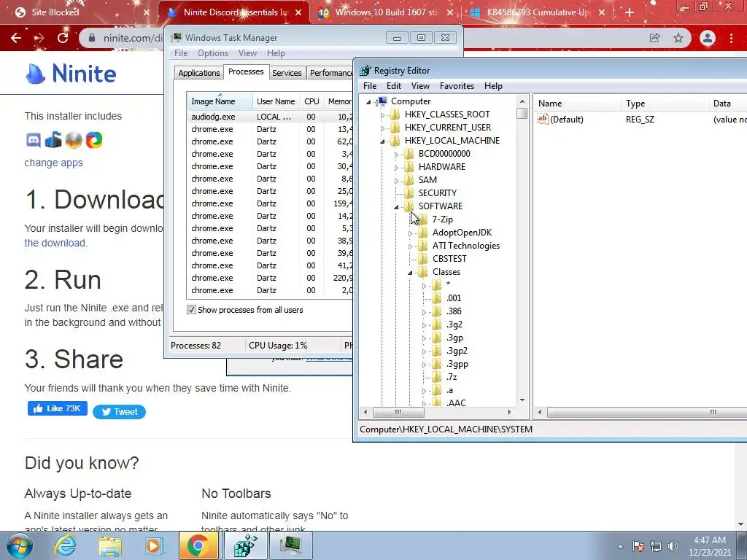Sort processes by CPU column header

point(311,101)
